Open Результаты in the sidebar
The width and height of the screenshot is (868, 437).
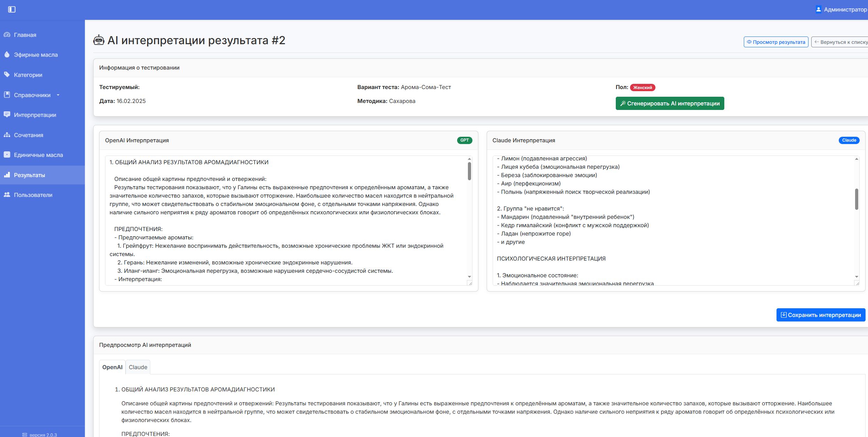[30, 175]
